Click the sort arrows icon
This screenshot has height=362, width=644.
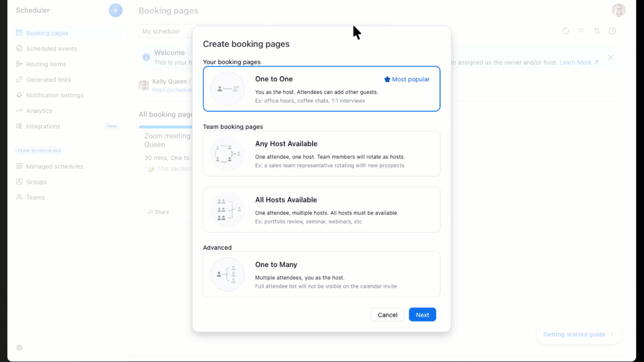(597, 31)
